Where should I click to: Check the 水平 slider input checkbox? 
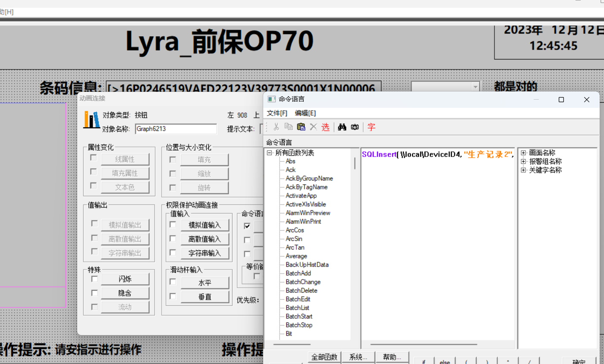click(x=173, y=282)
